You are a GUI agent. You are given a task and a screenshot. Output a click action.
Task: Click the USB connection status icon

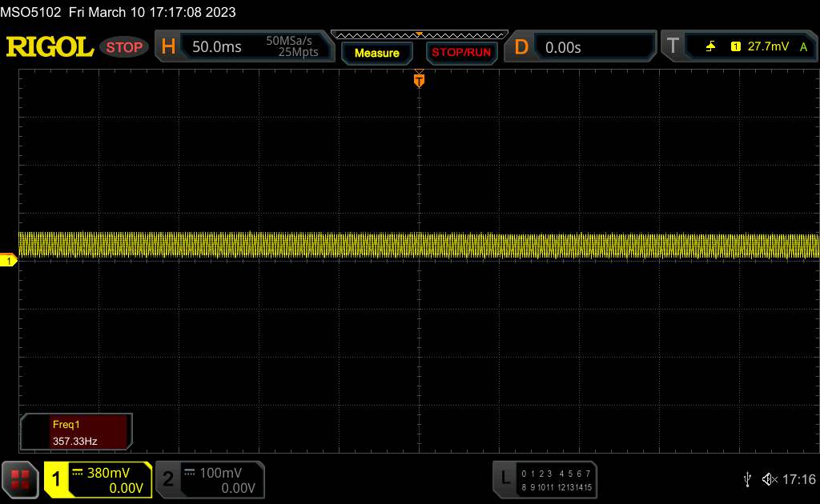tap(747, 479)
